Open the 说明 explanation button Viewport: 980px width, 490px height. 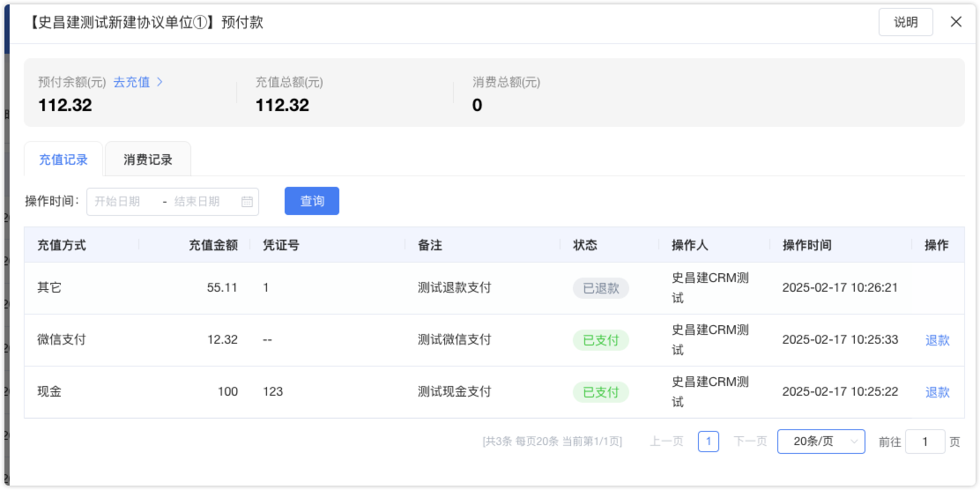(x=906, y=22)
